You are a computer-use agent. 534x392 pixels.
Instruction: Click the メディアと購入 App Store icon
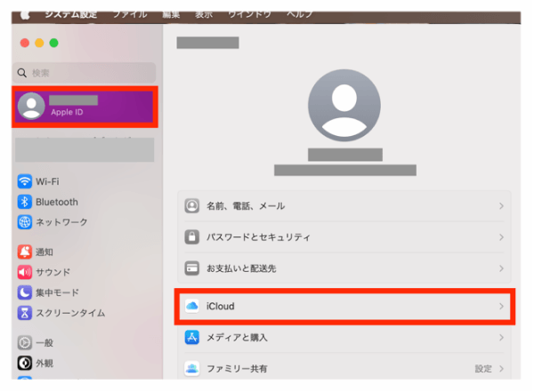pos(191,338)
